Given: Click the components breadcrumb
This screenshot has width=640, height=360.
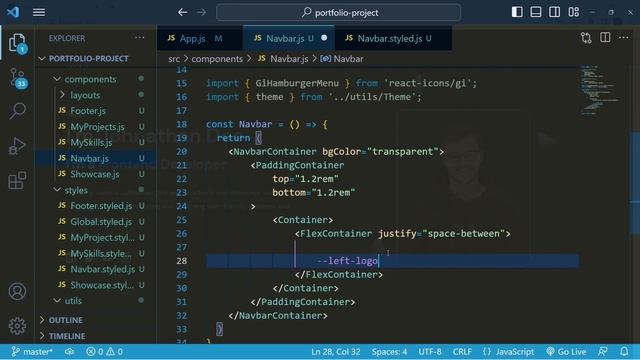Looking at the screenshot, I should [217, 59].
